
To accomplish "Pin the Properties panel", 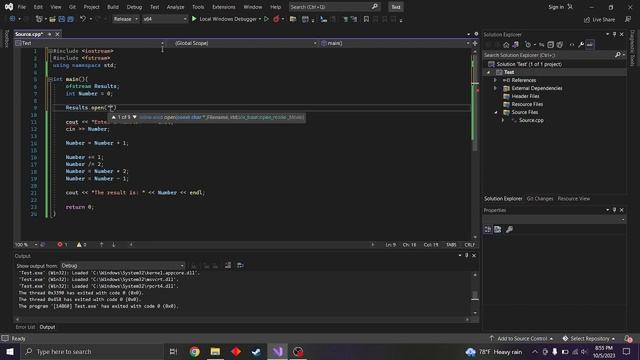I will click(x=614, y=210).
